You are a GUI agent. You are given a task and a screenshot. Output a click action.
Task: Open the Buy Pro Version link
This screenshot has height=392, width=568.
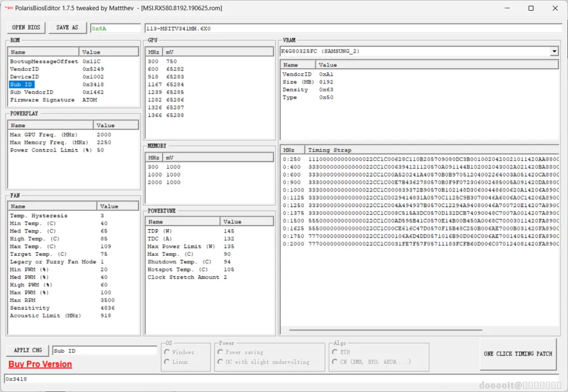(40, 364)
